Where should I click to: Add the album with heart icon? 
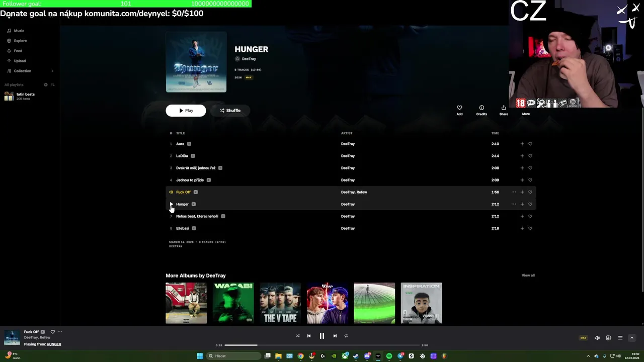coord(459,110)
